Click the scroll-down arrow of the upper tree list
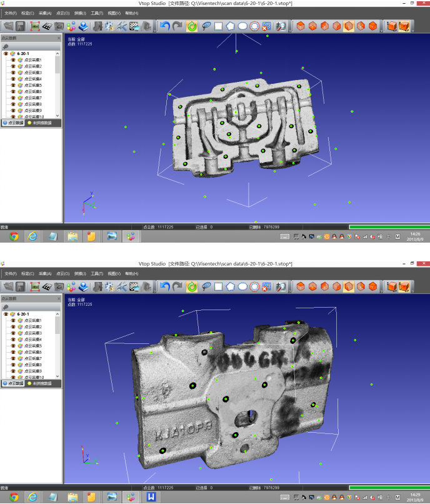The height and width of the screenshot is (504, 430). [x=58, y=116]
